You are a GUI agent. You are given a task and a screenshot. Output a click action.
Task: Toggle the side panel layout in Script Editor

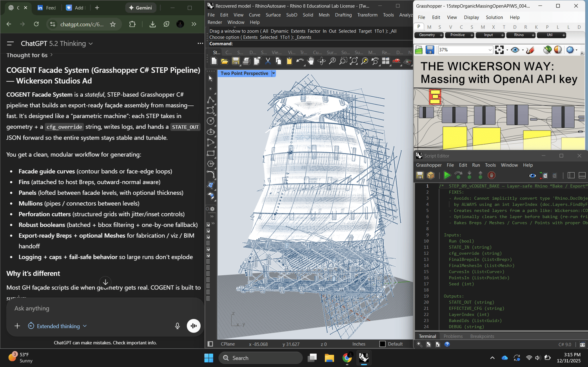point(571,175)
